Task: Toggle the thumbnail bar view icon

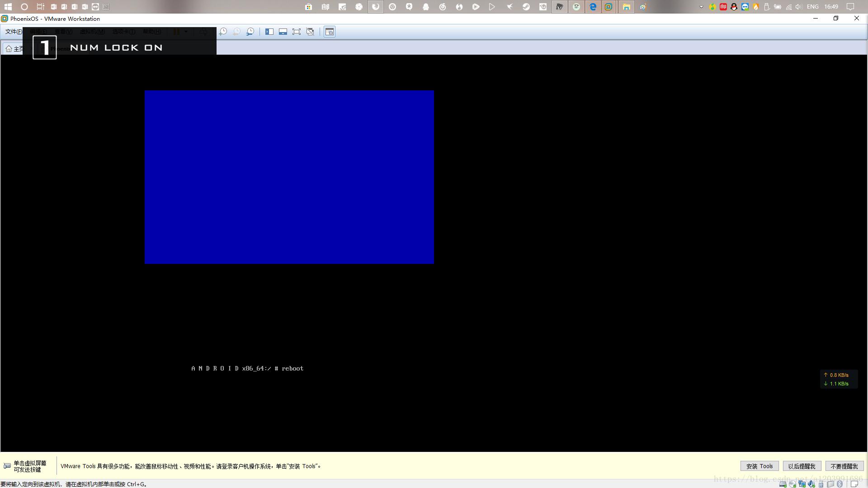Action: [283, 32]
